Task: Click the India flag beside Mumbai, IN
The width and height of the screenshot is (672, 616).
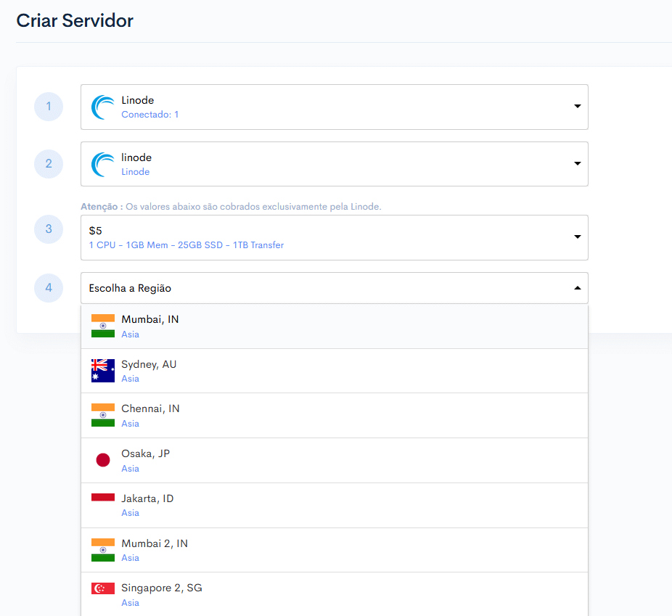Action: click(103, 326)
